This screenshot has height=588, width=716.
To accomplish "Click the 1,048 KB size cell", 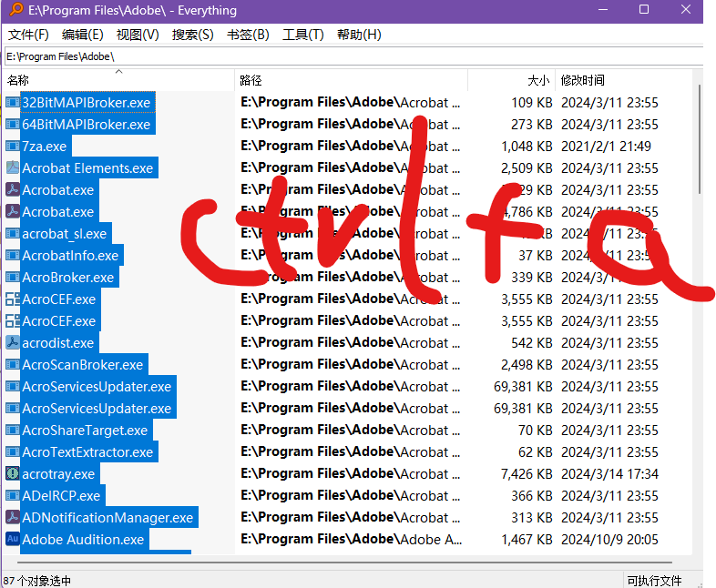I will [x=527, y=146].
